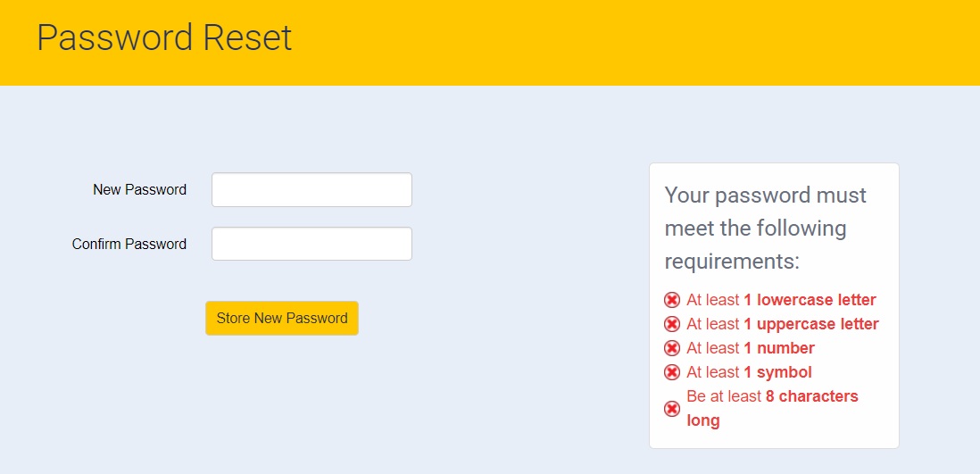Focus the New Password input field

tap(311, 189)
